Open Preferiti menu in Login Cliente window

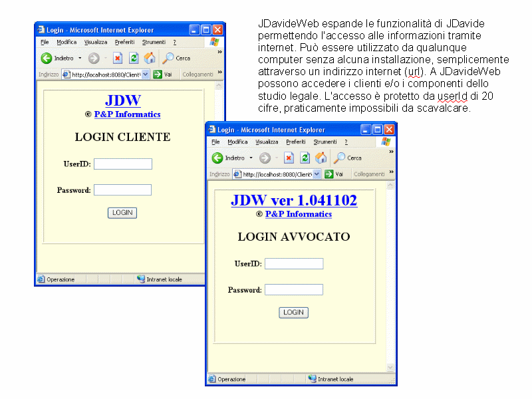click(124, 42)
